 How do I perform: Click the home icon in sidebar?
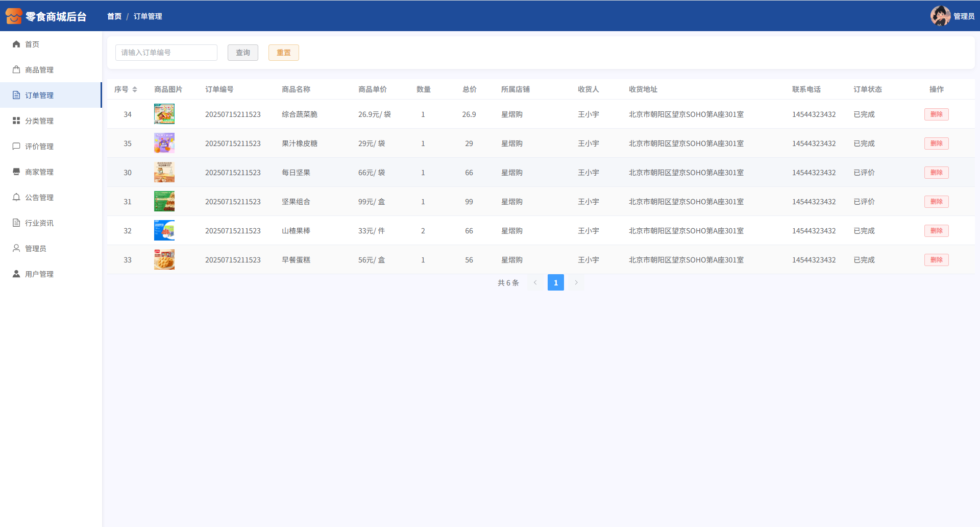click(x=16, y=44)
